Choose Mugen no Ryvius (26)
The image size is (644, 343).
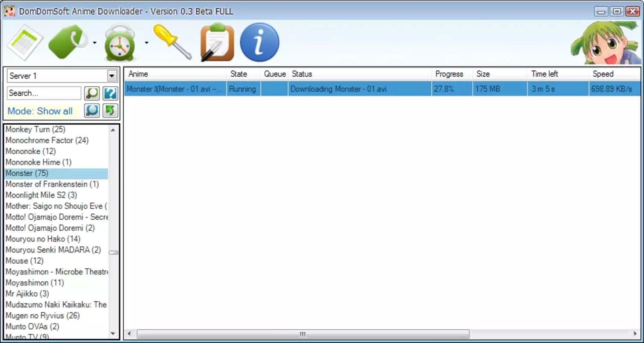pyautogui.click(x=56, y=316)
